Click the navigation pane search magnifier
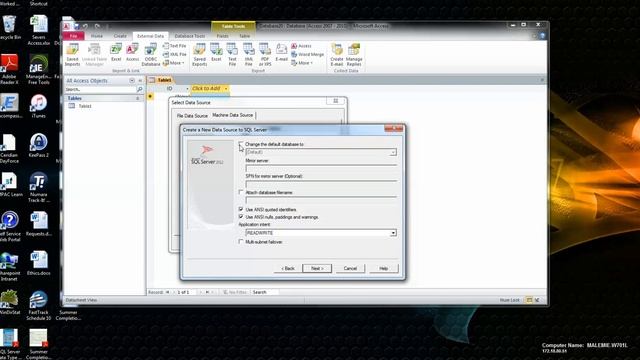 (140, 89)
